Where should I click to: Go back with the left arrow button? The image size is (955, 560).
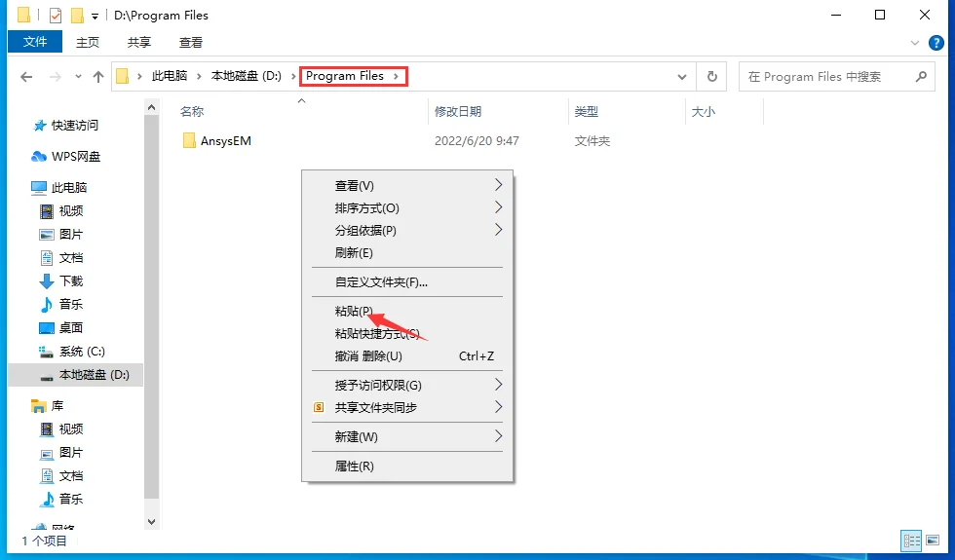(26, 77)
